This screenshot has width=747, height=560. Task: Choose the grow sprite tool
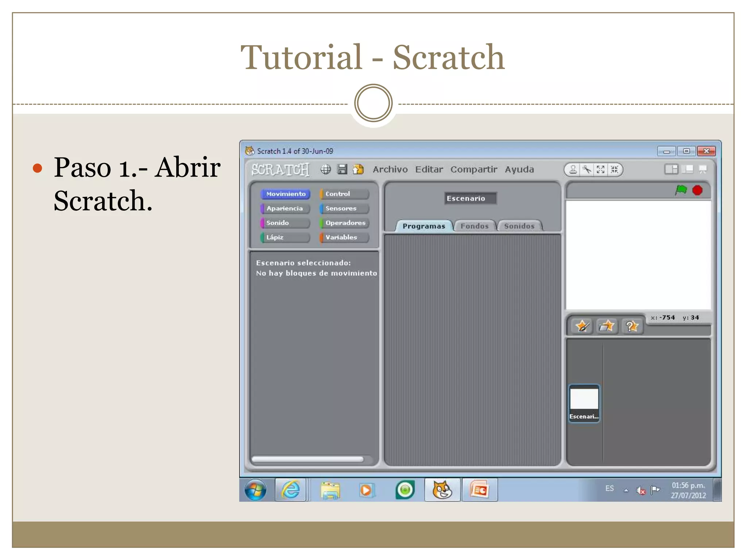pos(601,170)
